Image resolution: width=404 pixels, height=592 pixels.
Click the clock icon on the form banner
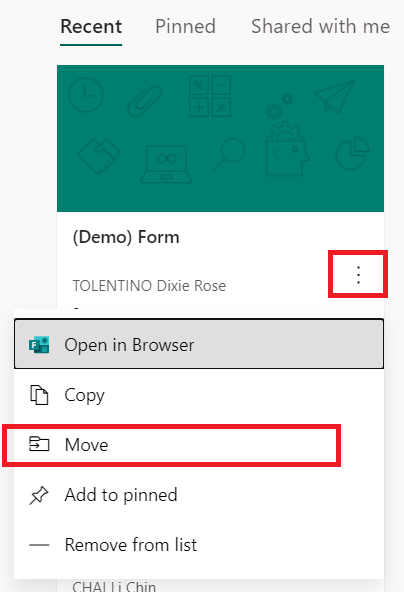tap(86, 95)
